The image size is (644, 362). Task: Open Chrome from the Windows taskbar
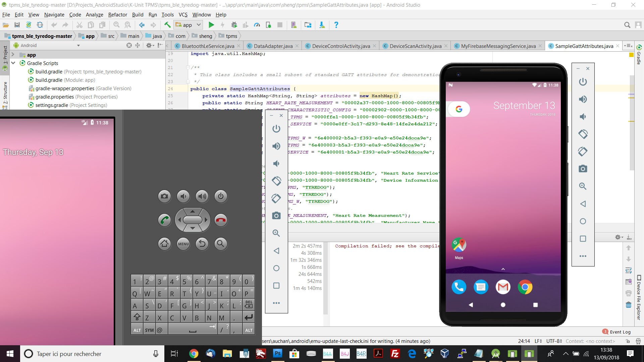point(194,354)
